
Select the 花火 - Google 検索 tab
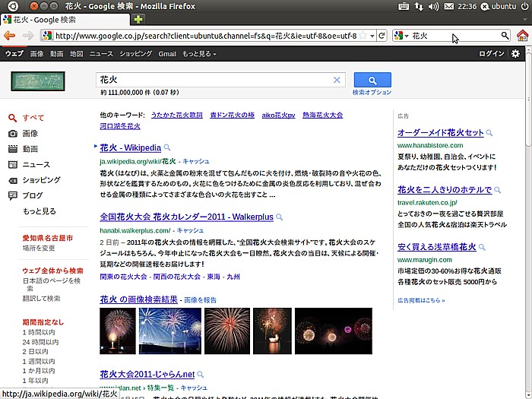(x=65, y=20)
